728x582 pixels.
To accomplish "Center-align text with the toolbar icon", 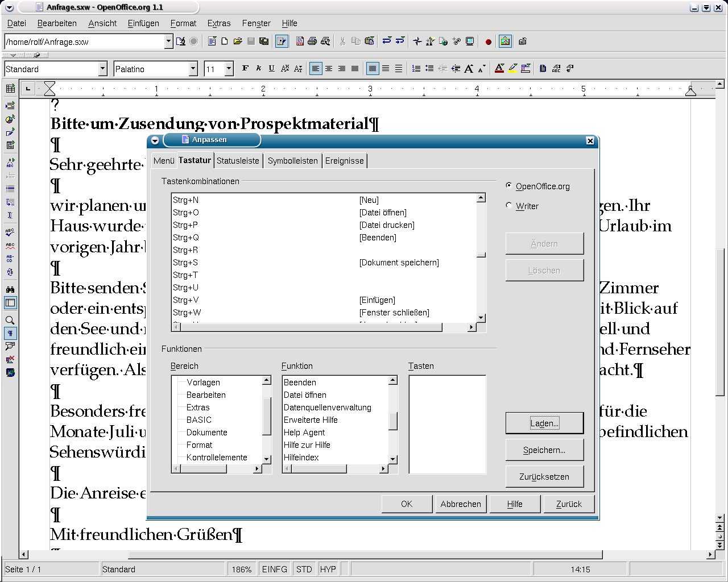I will pos(329,69).
